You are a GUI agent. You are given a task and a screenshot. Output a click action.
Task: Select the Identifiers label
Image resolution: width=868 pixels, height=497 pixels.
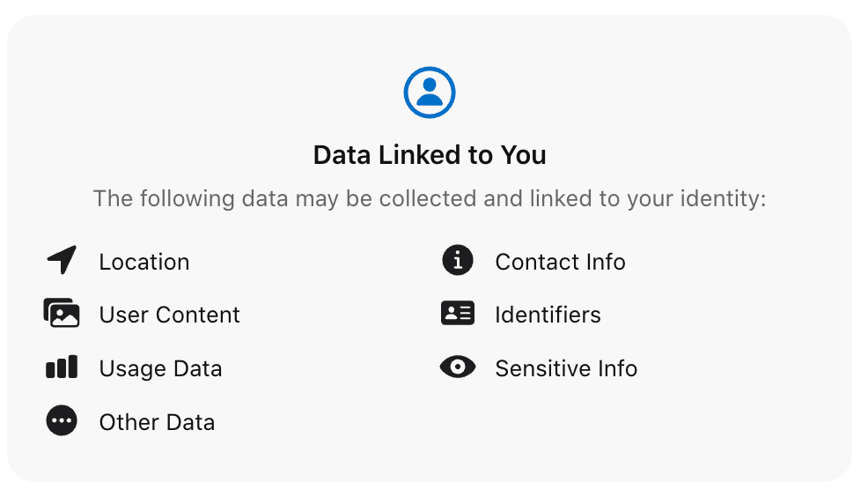[548, 315]
